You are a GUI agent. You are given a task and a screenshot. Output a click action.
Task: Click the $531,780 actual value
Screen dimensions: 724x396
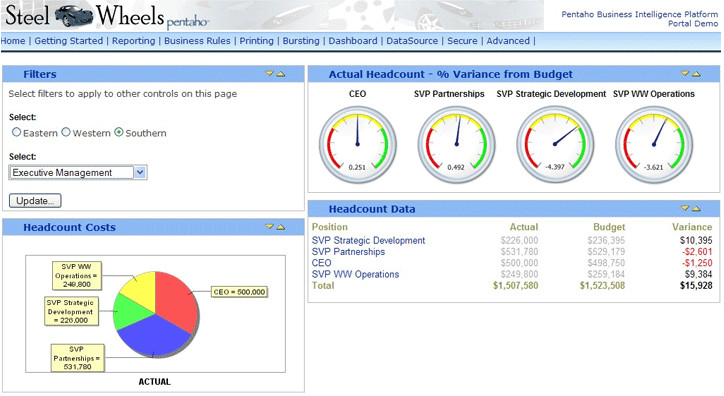pyautogui.click(x=519, y=252)
